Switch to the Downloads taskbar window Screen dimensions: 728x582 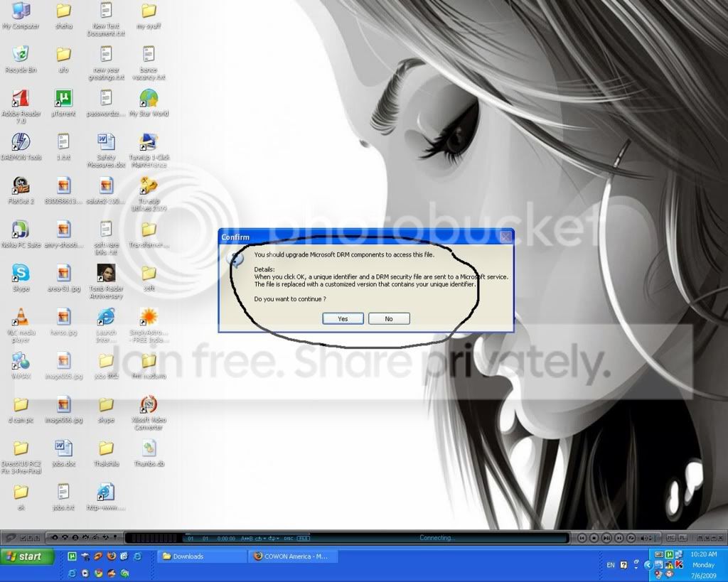(203, 556)
